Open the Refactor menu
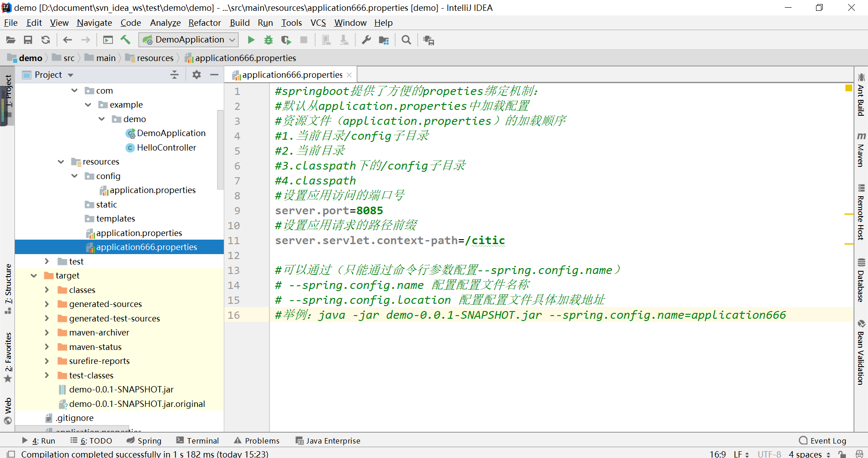868x458 pixels. tap(204, 23)
